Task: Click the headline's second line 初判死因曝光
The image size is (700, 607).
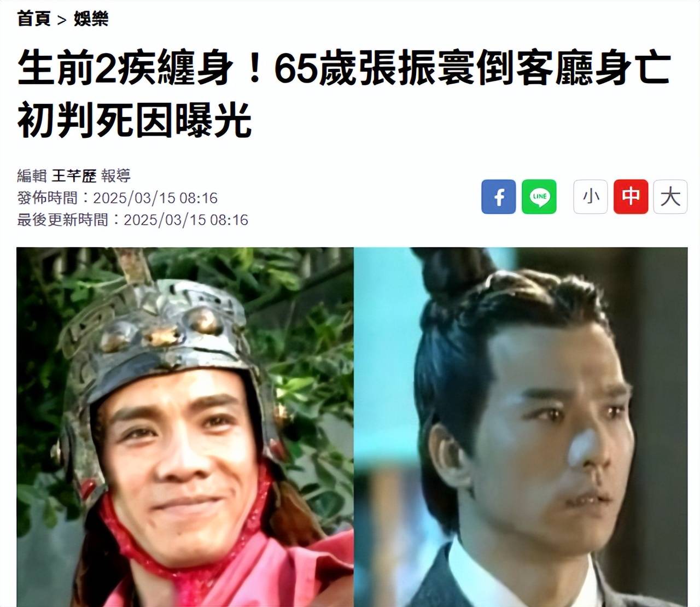Action: click(135, 120)
